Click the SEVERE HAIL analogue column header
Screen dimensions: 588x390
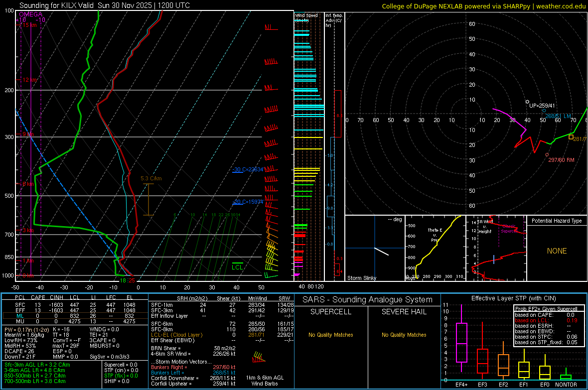404,312
